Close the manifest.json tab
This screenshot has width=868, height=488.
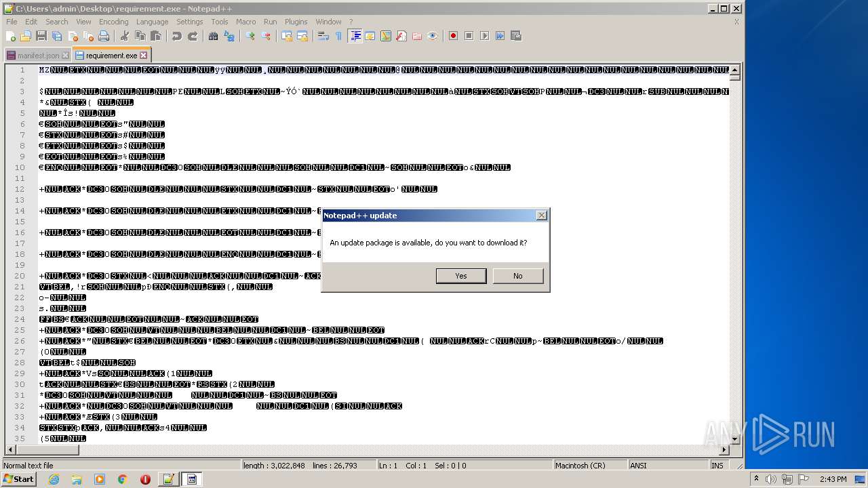[x=65, y=56]
